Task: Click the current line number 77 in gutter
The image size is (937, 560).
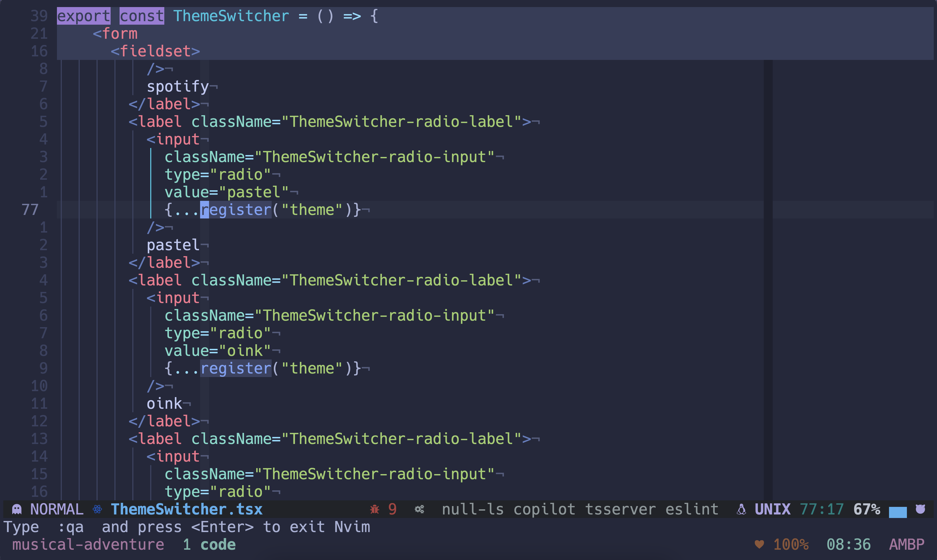Action: tap(30, 210)
